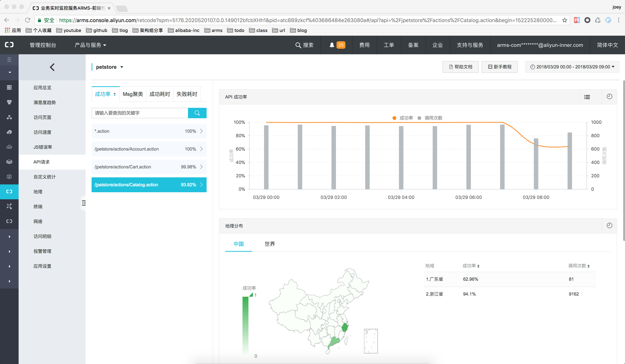The height and width of the screenshot is (364, 625).
Task: Click the notification bell icon
Action: (x=332, y=45)
